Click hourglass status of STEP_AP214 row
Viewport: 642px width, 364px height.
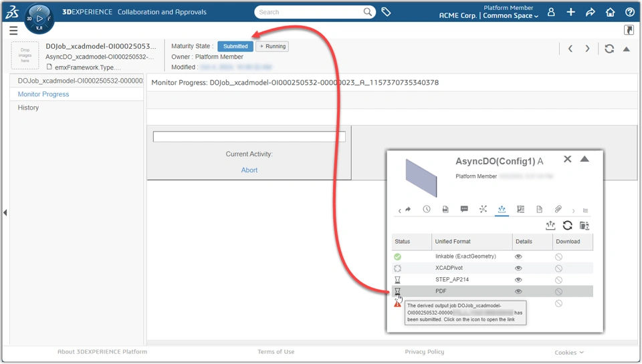click(x=397, y=280)
